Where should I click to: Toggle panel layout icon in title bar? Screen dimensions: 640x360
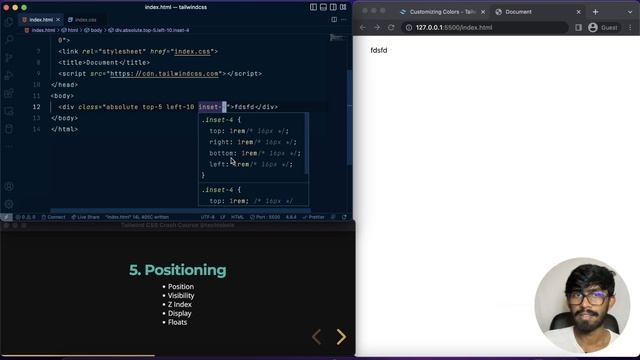323,7
